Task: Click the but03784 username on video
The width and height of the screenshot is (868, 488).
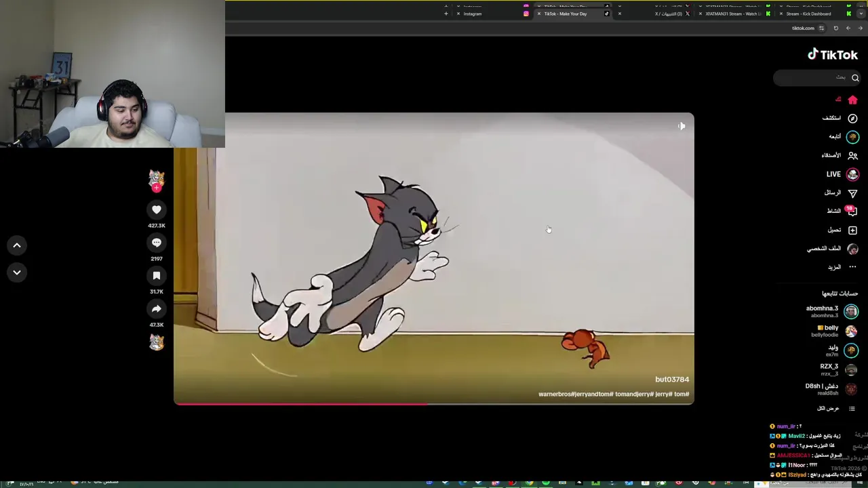Action: click(x=672, y=380)
